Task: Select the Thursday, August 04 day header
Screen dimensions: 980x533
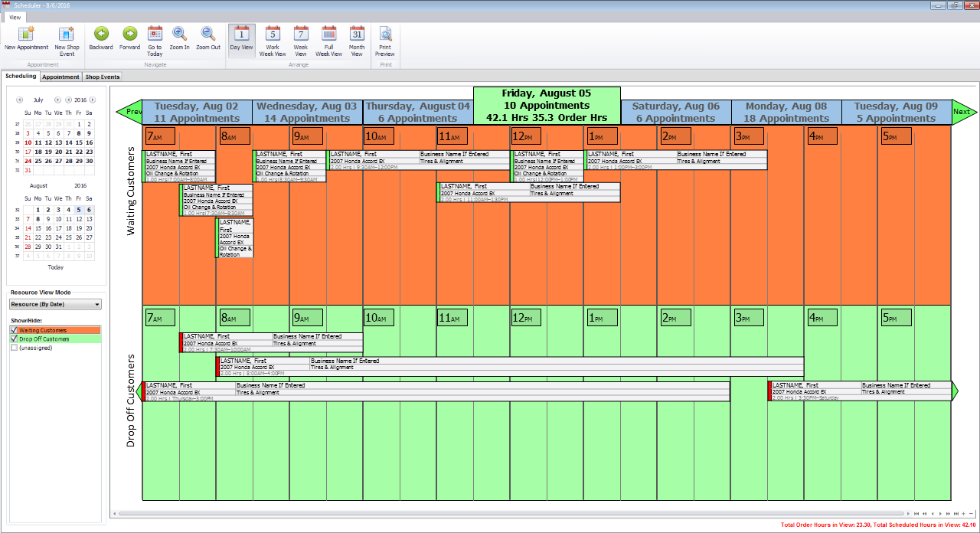Action: [418, 112]
